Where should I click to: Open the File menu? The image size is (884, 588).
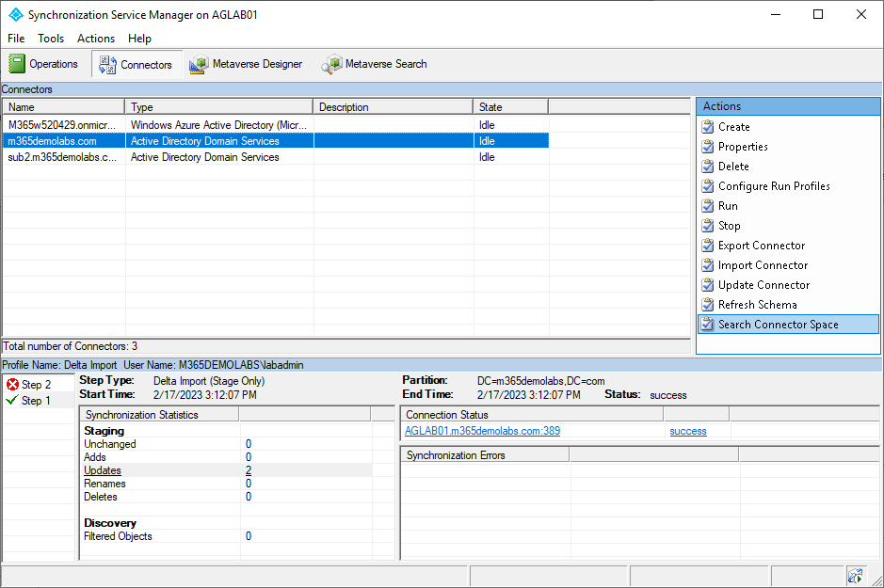[16, 39]
